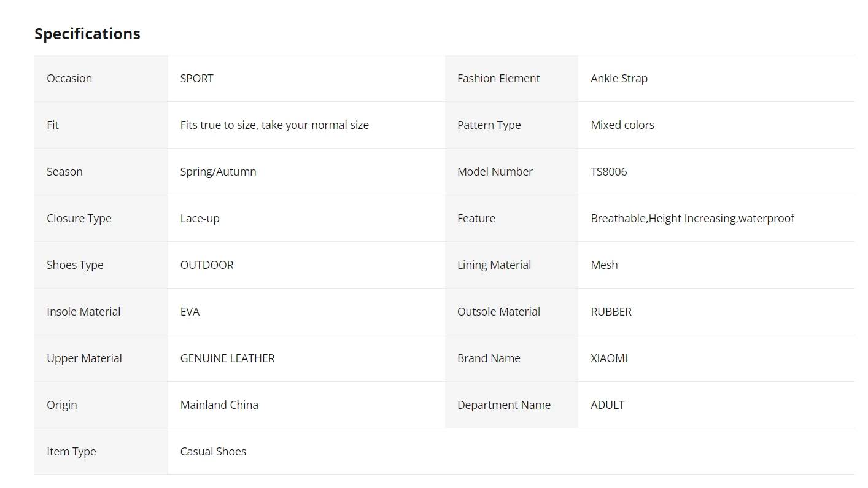The height and width of the screenshot is (488, 868).
Task: Select the Mixed colors pattern value
Action: (x=622, y=125)
